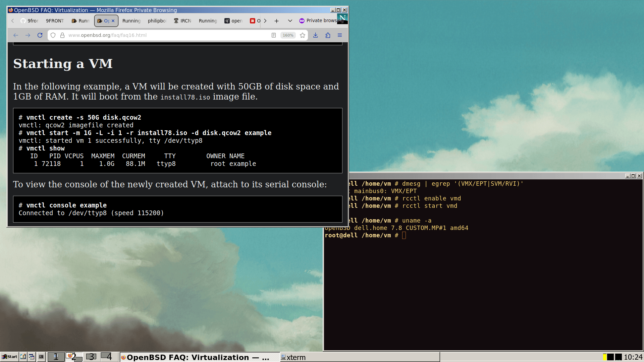
Task: Expand the list all tabs dropdown
Action: point(290,21)
